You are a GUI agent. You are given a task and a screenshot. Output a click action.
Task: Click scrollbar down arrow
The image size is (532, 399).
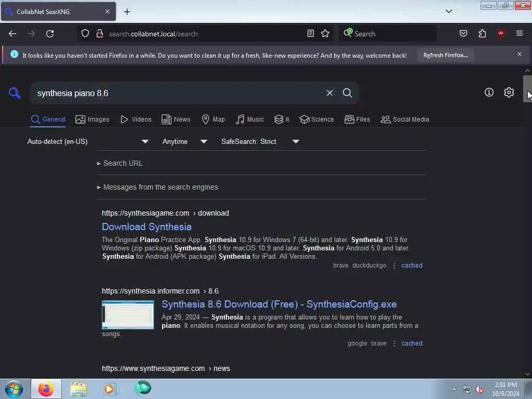point(527,374)
